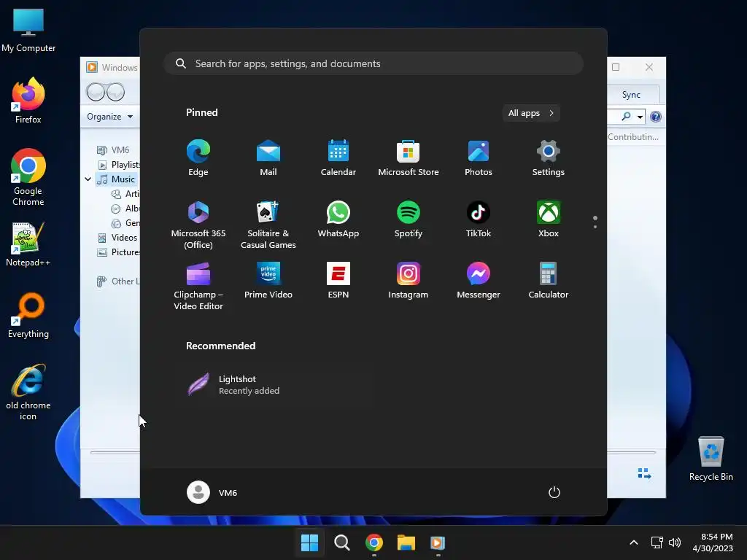
Task: Go to next pinned apps page dot
Action: (x=595, y=227)
